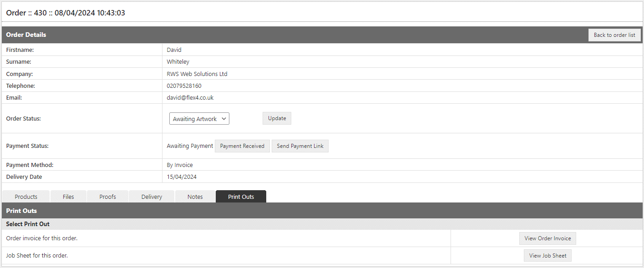The width and height of the screenshot is (644, 268).
Task: Click the Order invoice description row
Action: point(41,238)
